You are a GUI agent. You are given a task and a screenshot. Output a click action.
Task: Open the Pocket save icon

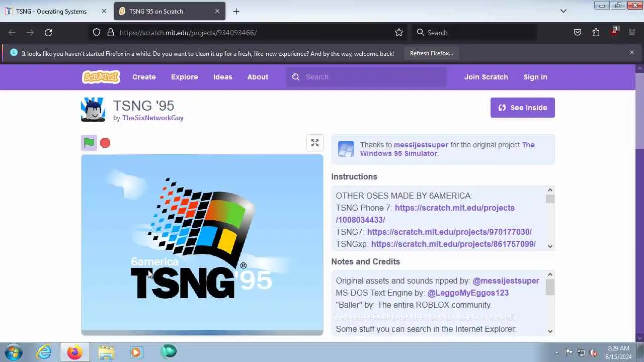[x=578, y=33]
